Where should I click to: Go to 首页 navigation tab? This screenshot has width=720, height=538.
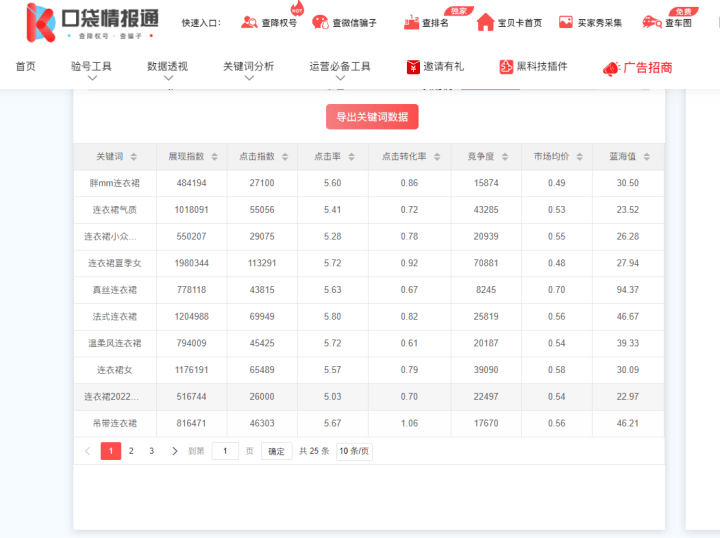coord(25,67)
